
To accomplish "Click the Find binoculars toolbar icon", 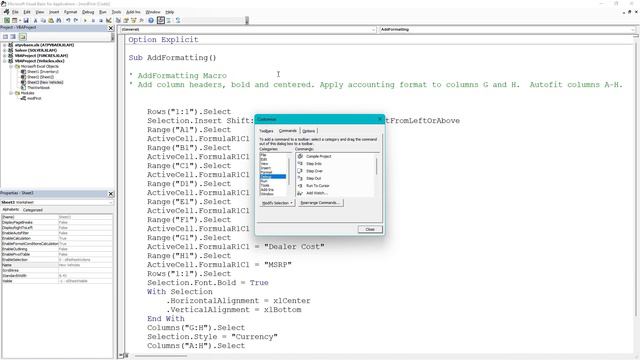I will tap(59, 20).
